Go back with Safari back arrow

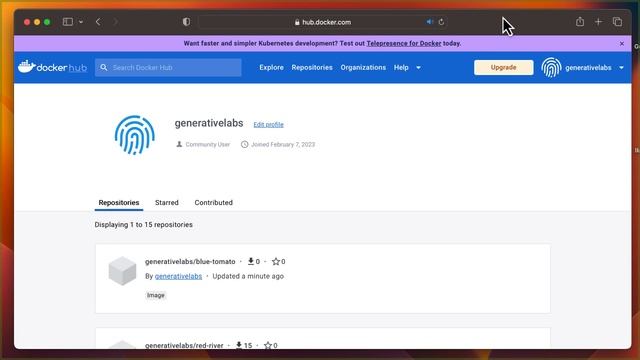click(x=98, y=22)
